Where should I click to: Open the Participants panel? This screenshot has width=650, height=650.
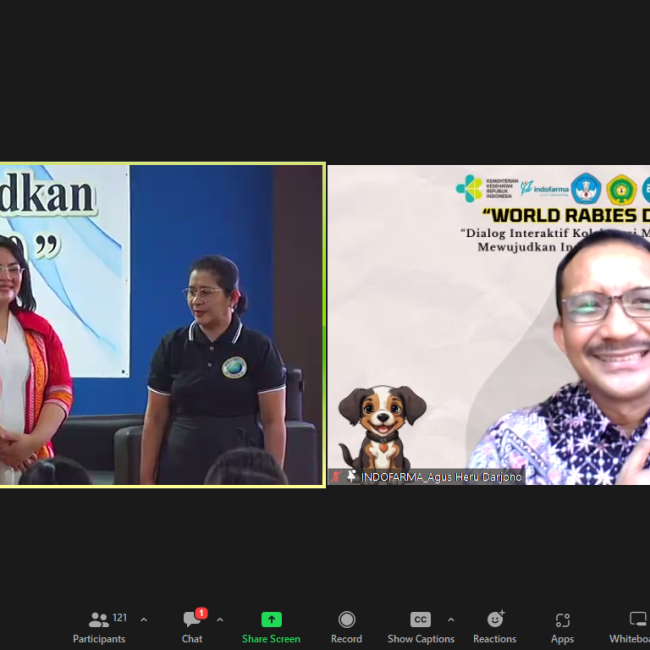pos(99,627)
